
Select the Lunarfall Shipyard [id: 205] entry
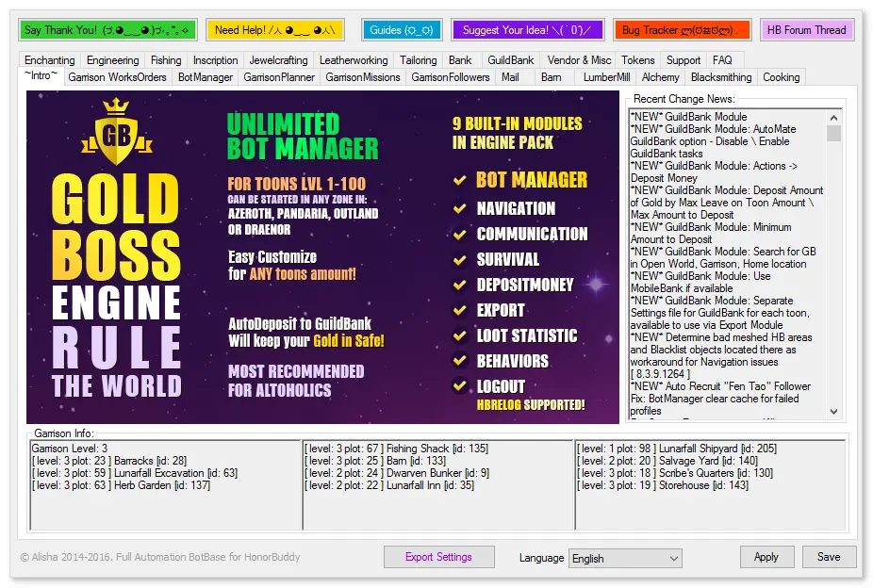[x=677, y=449]
